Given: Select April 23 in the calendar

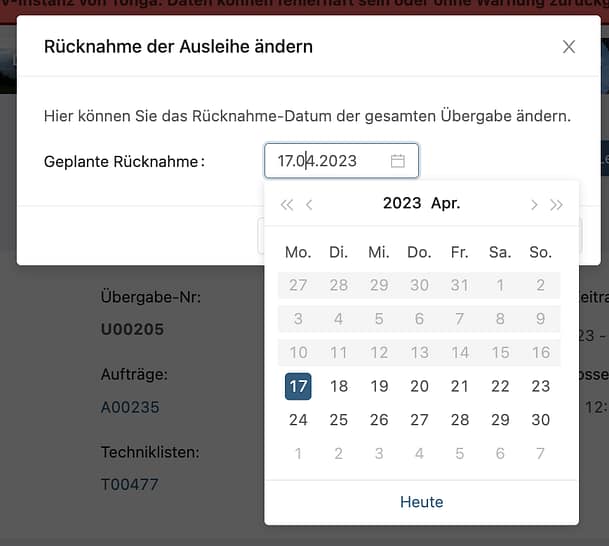Looking at the screenshot, I should click(541, 386).
